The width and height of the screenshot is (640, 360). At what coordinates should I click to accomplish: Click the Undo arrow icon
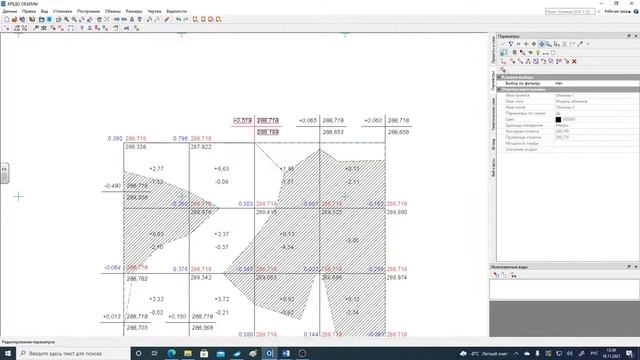tap(178, 19)
